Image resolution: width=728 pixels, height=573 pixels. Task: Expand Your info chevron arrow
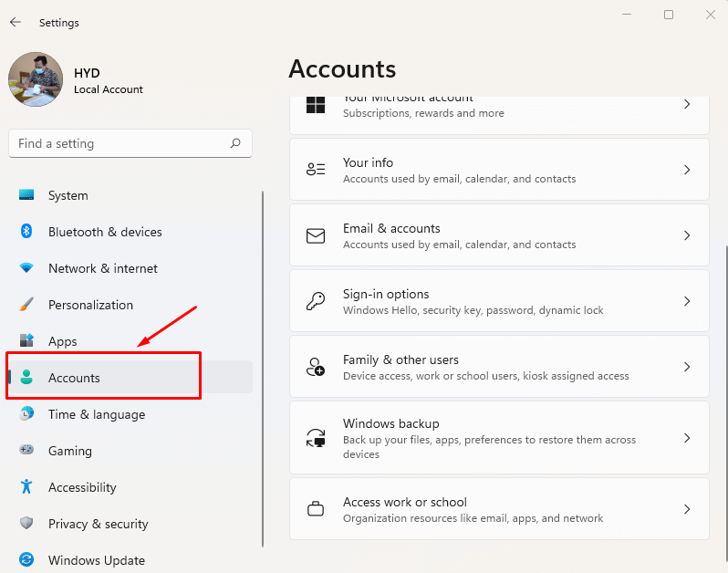click(687, 170)
